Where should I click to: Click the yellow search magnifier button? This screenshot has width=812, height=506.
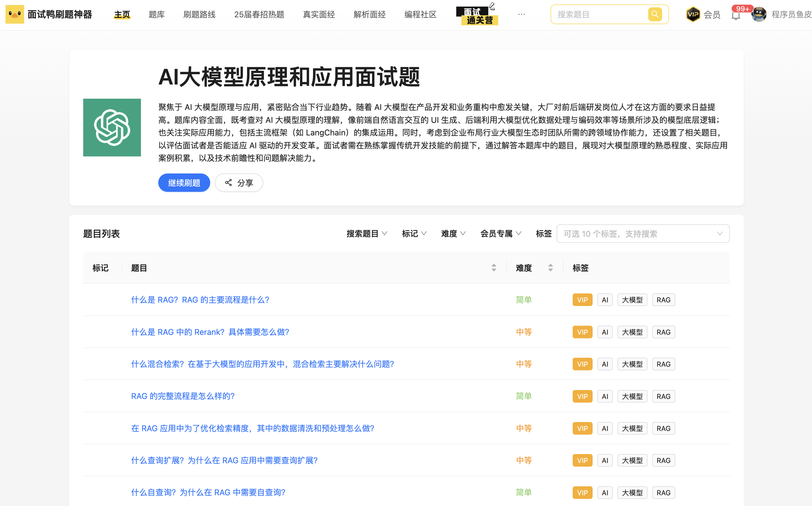pyautogui.click(x=655, y=14)
